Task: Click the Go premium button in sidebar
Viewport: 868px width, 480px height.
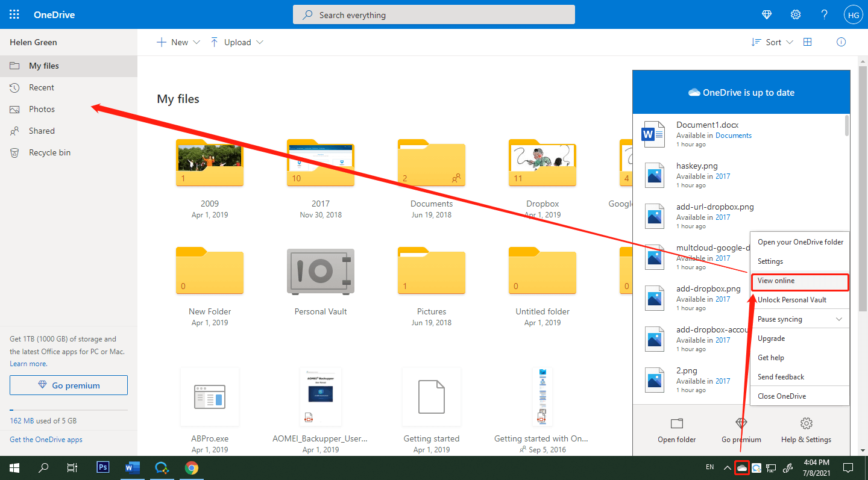Action: pyautogui.click(x=69, y=385)
